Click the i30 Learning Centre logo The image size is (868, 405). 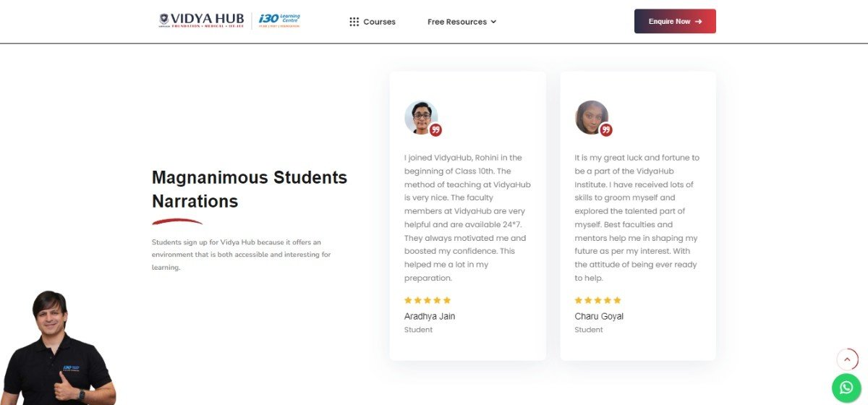coord(279,20)
